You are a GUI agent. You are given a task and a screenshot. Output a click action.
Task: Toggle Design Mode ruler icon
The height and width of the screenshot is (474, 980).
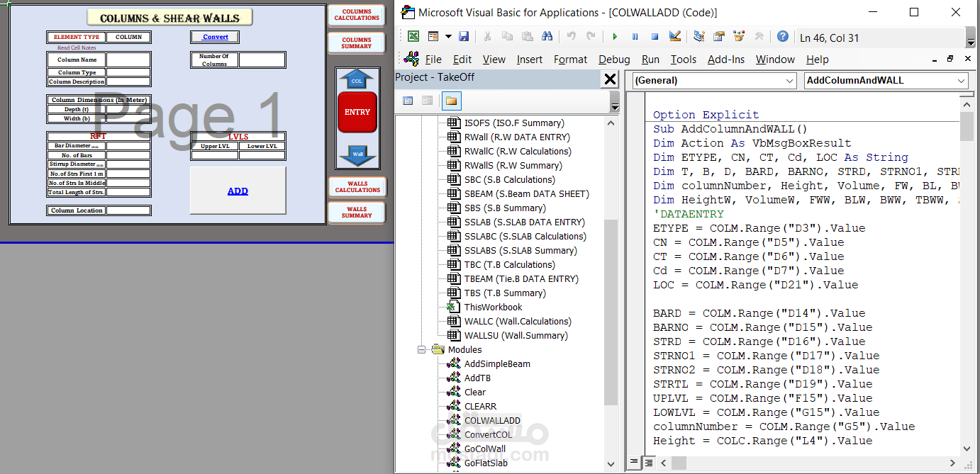674,36
